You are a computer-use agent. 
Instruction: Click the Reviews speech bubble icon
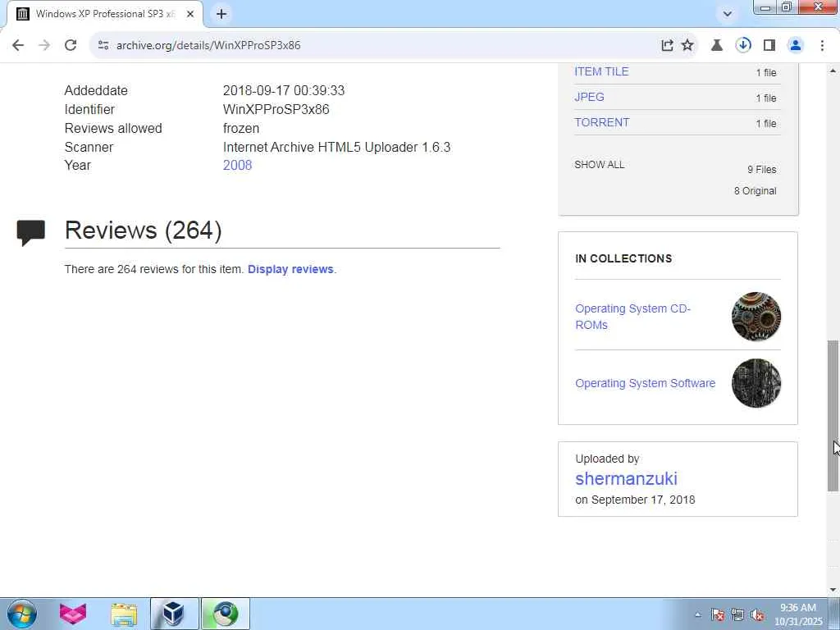tap(31, 232)
